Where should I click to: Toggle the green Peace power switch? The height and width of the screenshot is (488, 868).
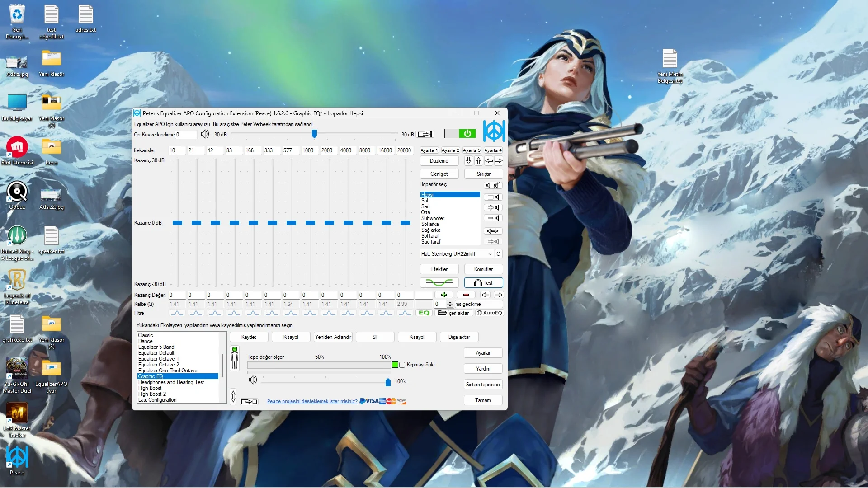(x=460, y=134)
